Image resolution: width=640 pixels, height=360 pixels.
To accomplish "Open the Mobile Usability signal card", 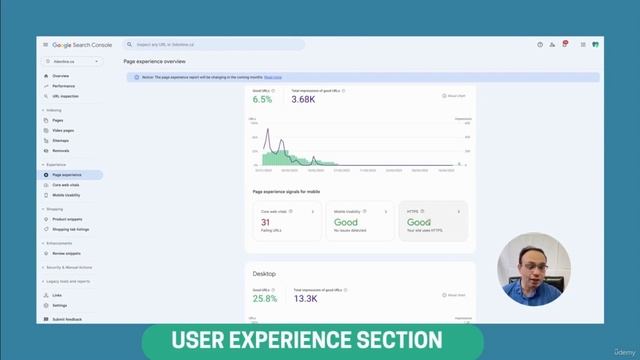I will point(360,221).
